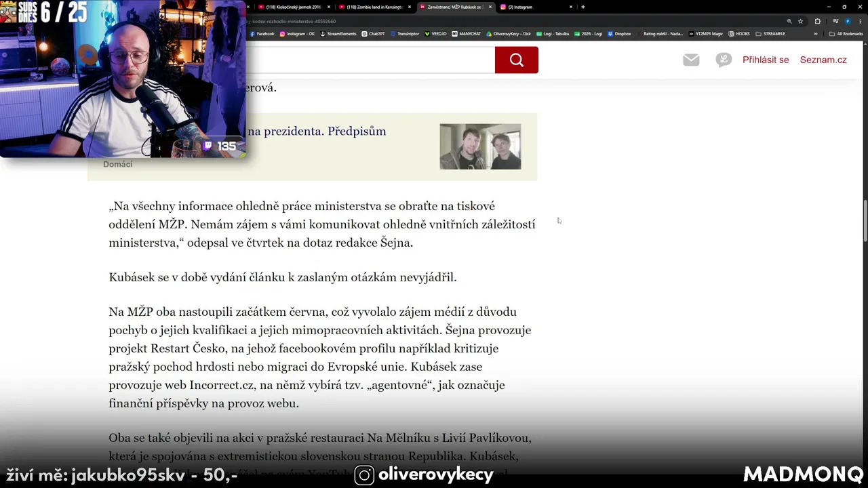
Task: Open the 2026 - Logi bookmark
Action: pos(589,33)
